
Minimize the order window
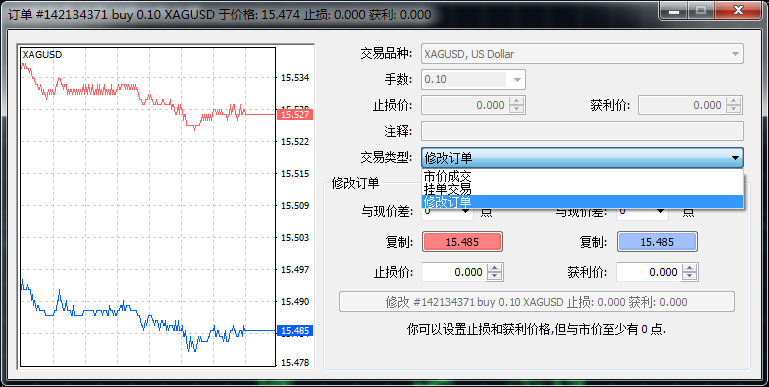(674, 10)
